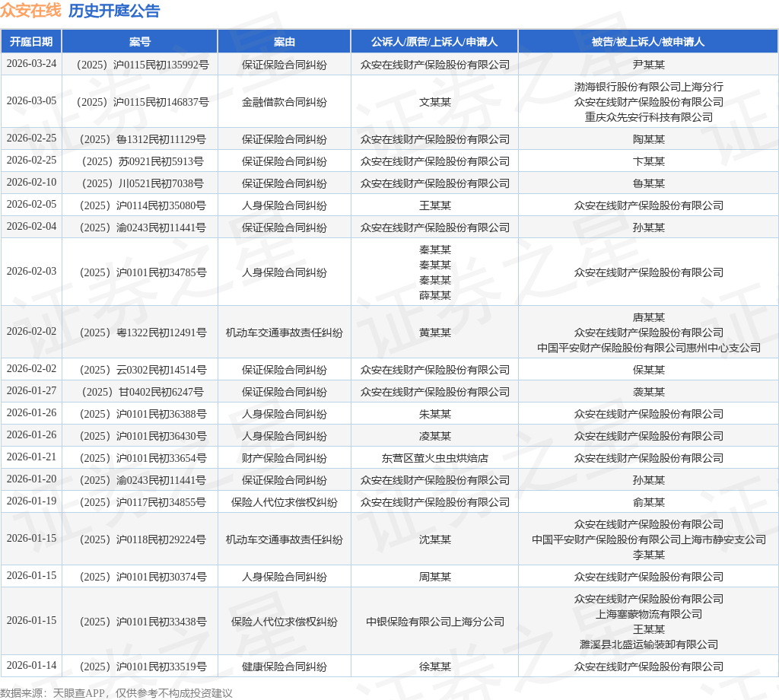Click plaintiff 黄某某
This screenshot has height=700, width=779.
434,332
